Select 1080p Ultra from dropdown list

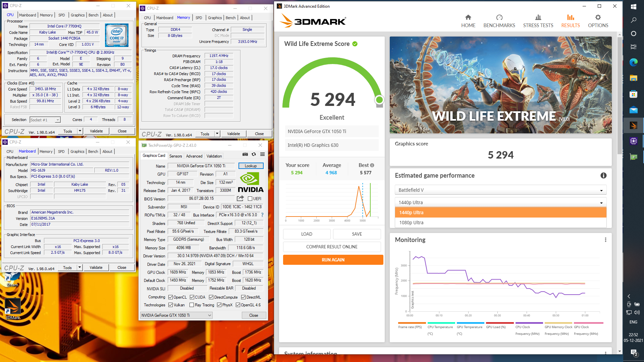(x=500, y=223)
